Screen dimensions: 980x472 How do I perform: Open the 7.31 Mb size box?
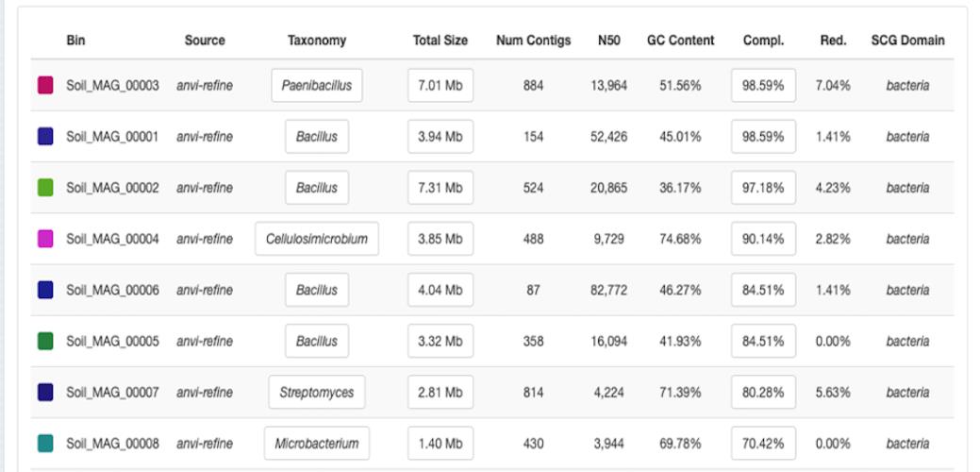440,188
